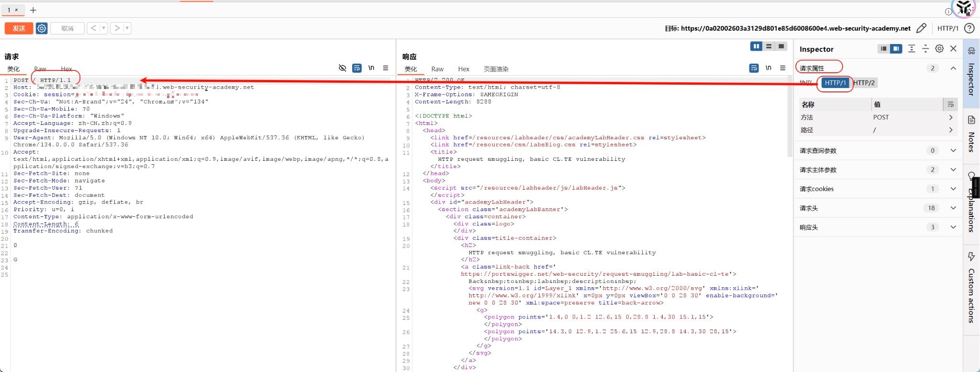Go back to previous request in history
The height and width of the screenshot is (372, 980).
tap(93, 28)
